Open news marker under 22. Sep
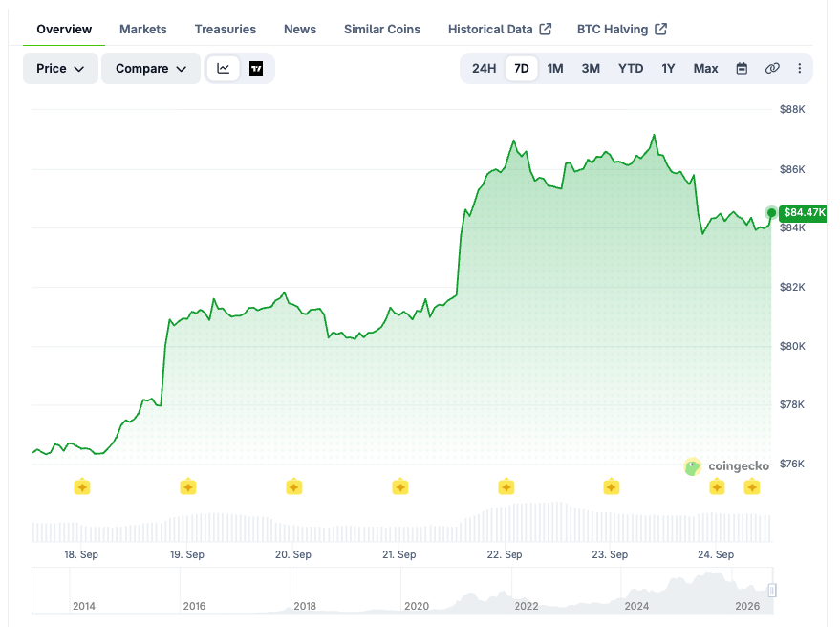 click(506, 487)
